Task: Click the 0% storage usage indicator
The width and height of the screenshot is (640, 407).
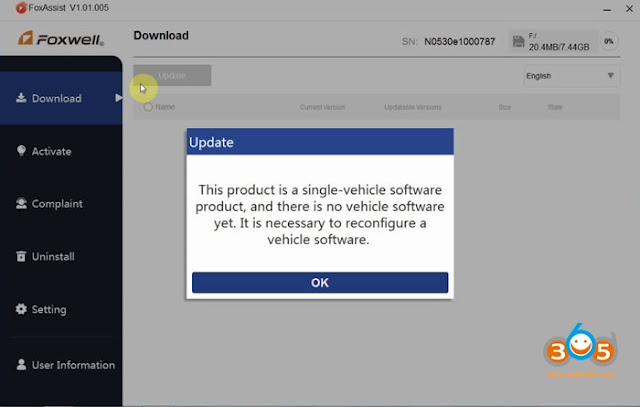Action: (609, 41)
